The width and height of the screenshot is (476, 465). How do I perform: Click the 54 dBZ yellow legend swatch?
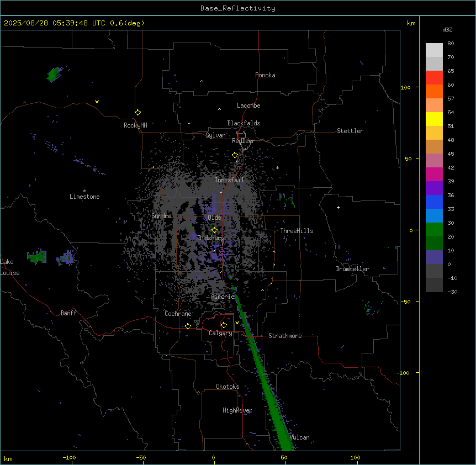coord(434,119)
